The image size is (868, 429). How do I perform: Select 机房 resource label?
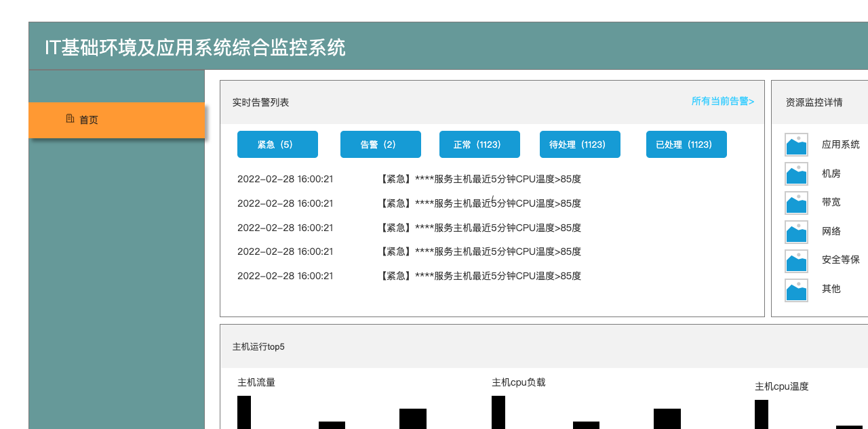click(831, 173)
